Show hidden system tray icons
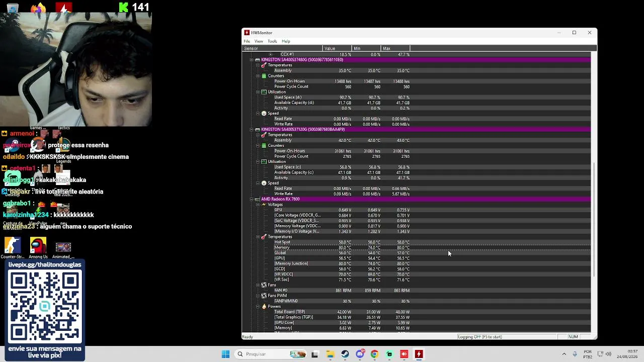The image size is (644, 362). (564, 354)
